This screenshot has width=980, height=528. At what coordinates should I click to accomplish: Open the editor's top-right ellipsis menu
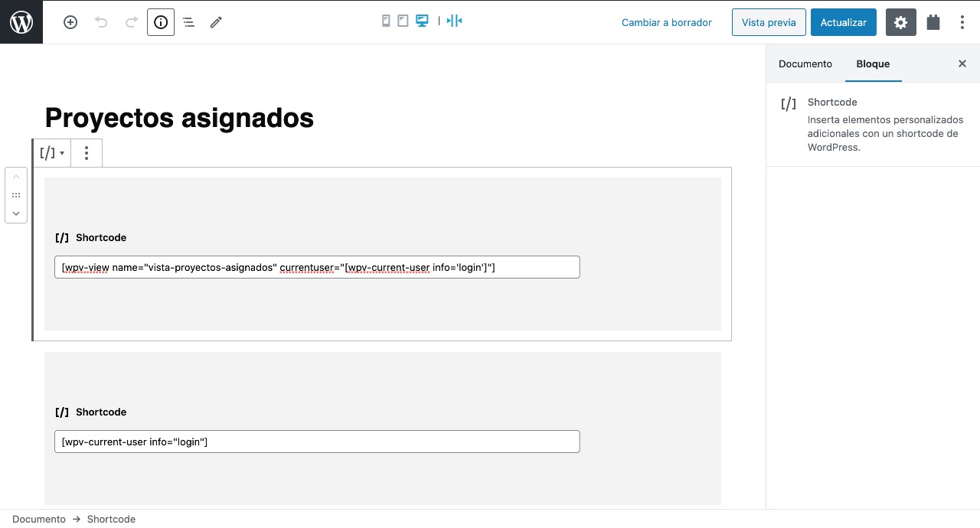962,22
